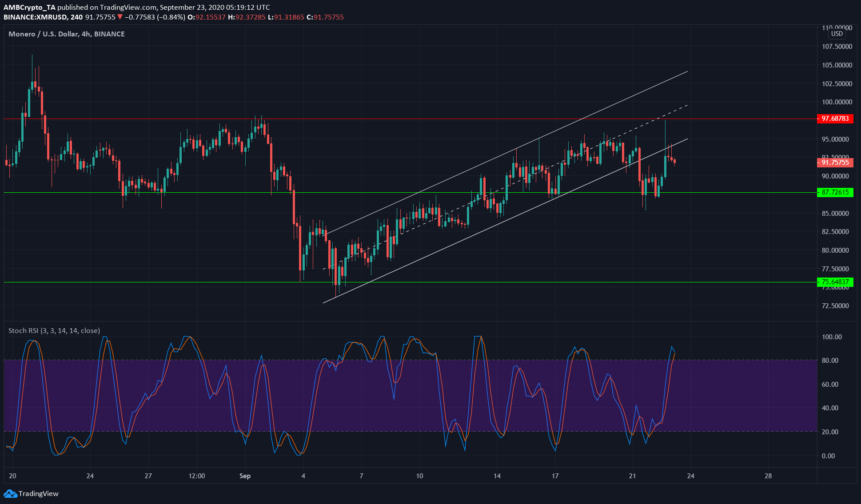Viewport: 861px width, 504px height.
Task: Click the green 87.72615 price label
Action: 835,192
